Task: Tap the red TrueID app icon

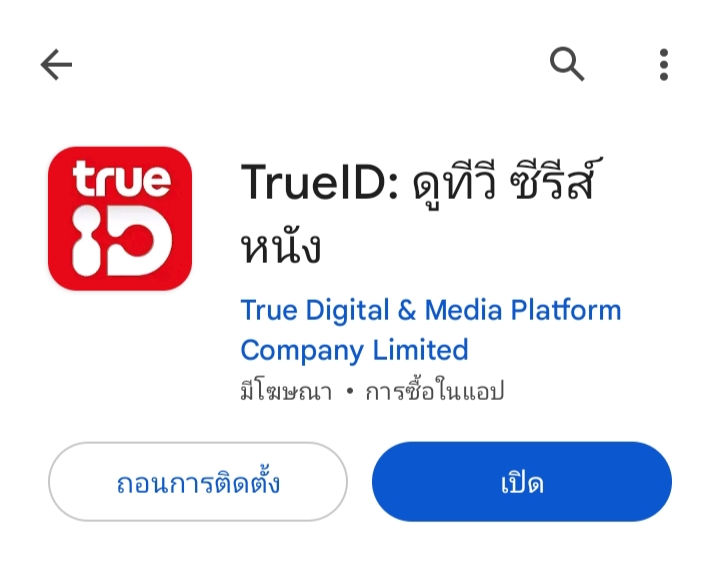Action: point(120,219)
